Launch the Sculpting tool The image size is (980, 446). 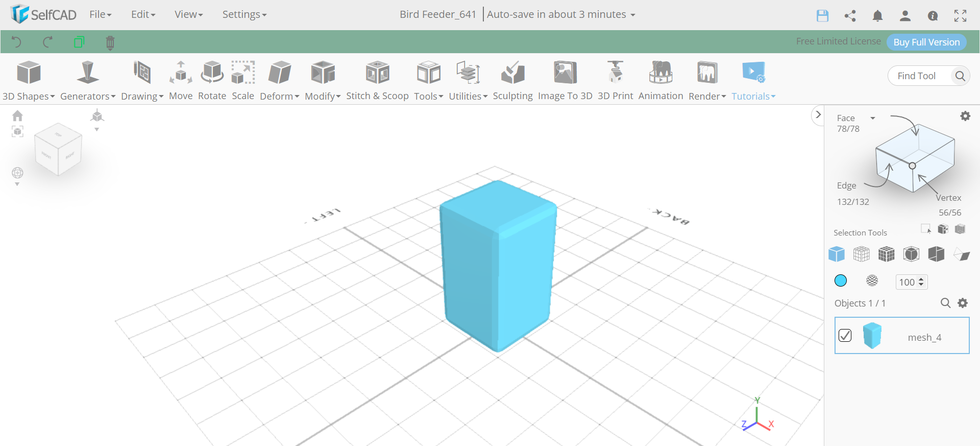coord(512,81)
